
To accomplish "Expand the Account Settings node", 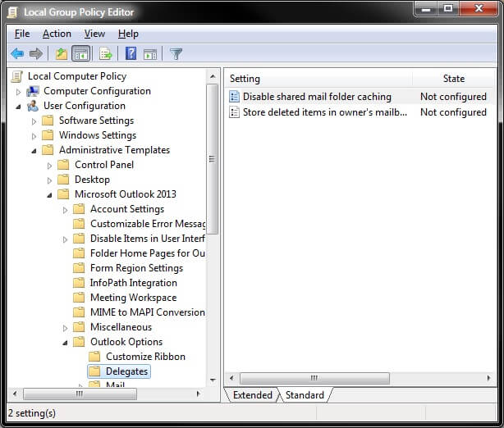I will tap(65, 210).
